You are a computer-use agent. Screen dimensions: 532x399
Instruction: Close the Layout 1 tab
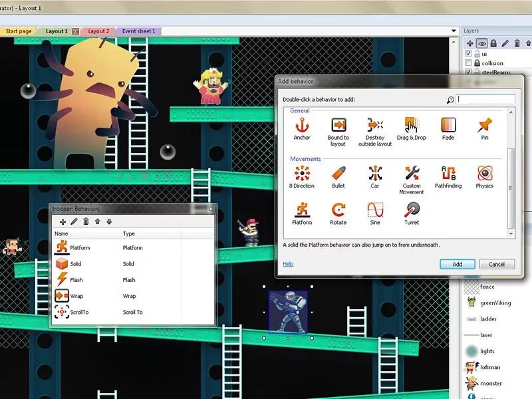click(x=76, y=31)
